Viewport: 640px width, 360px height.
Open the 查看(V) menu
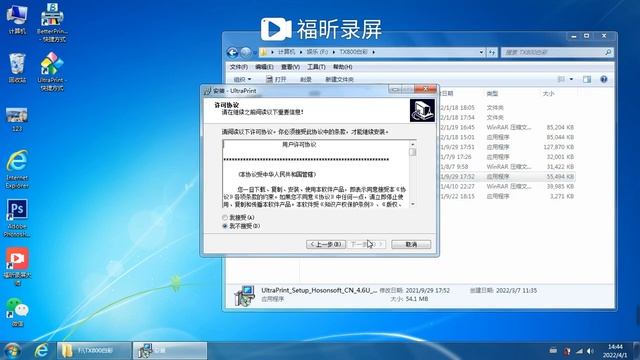coord(290,67)
